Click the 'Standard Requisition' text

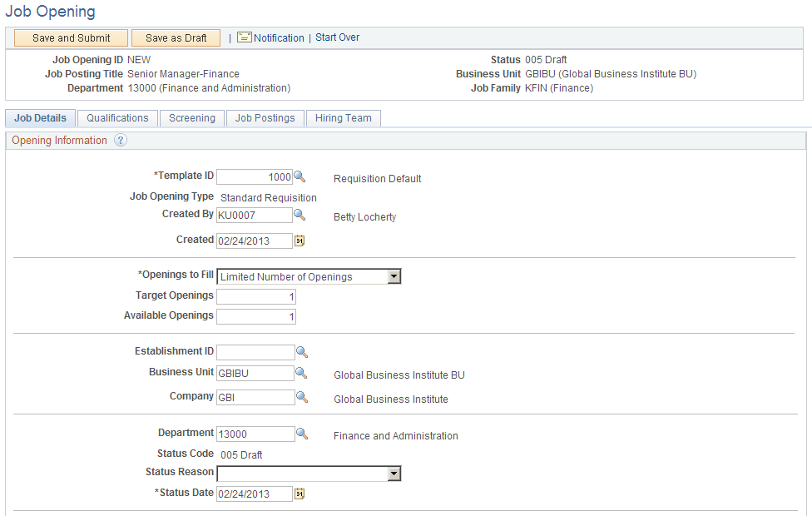click(x=268, y=198)
